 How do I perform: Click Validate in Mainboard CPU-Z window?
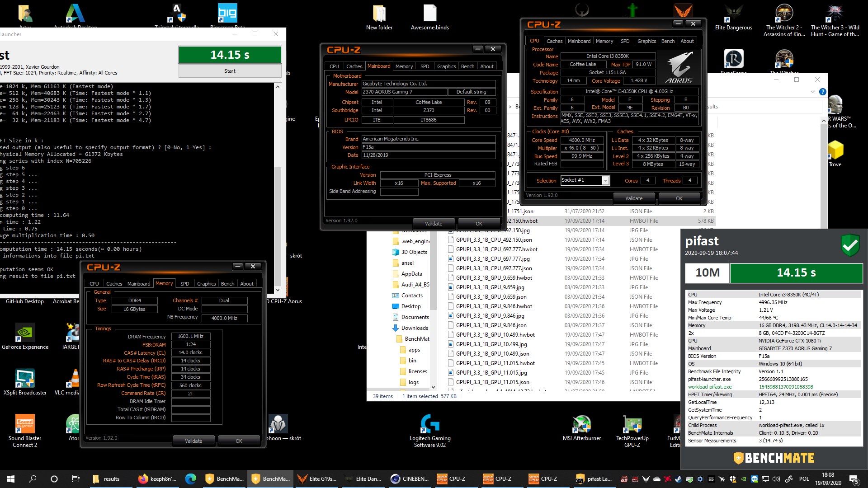pyautogui.click(x=434, y=224)
